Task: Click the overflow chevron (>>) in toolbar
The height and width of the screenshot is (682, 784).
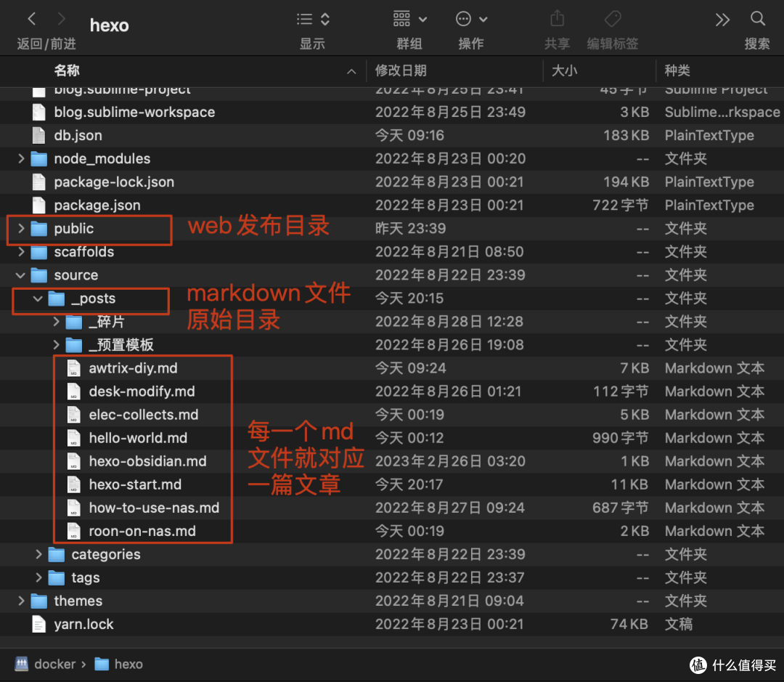Action: (722, 18)
